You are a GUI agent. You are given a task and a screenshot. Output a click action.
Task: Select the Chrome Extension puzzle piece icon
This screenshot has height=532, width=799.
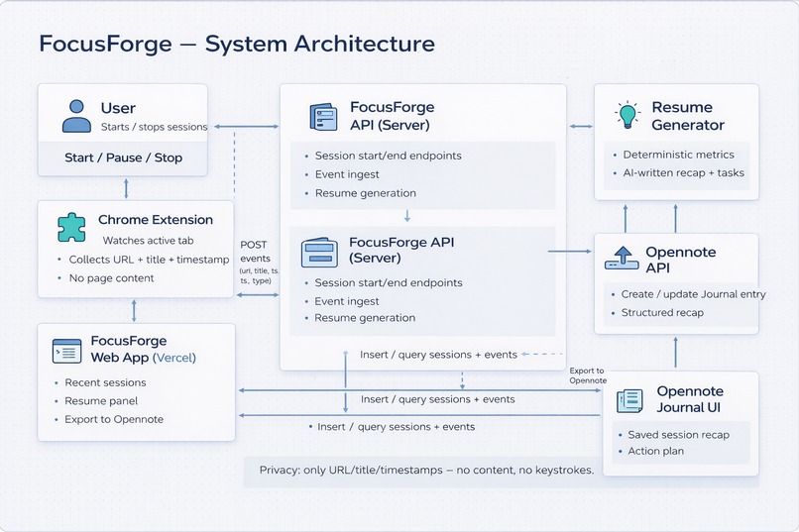[x=71, y=227]
